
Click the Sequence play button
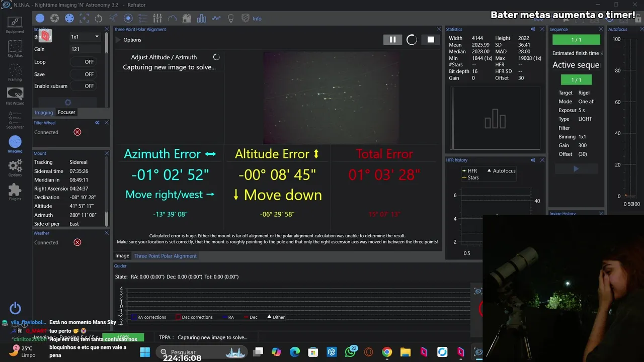click(x=576, y=169)
